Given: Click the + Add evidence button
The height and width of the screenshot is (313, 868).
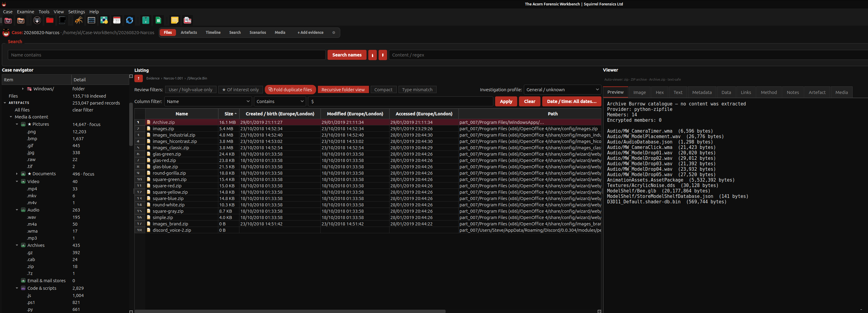Looking at the screenshot, I should [310, 33].
